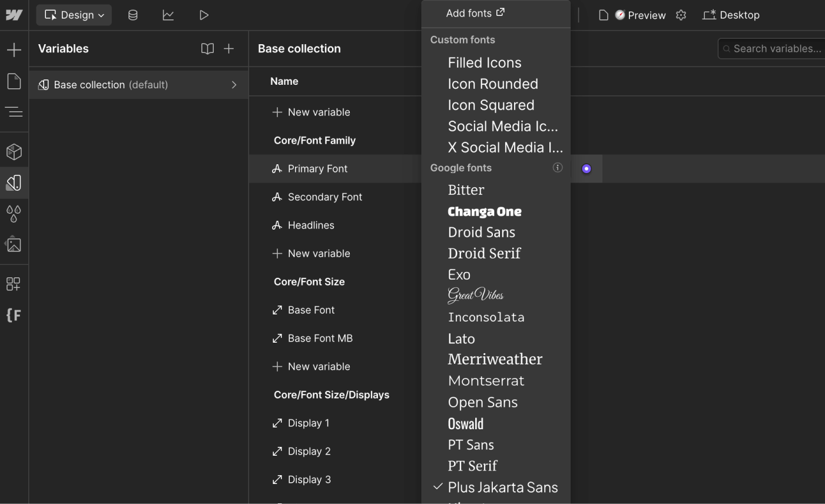Open the Design mode dropdown
The height and width of the screenshot is (504, 825).
tap(74, 15)
